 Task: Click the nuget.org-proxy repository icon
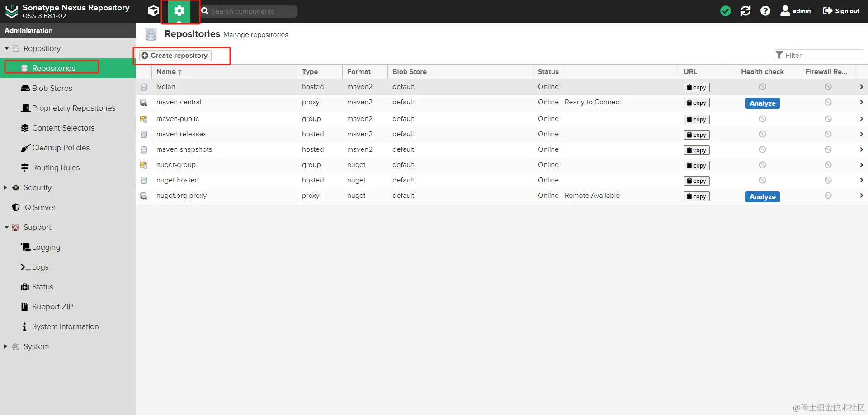(x=144, y=196)
